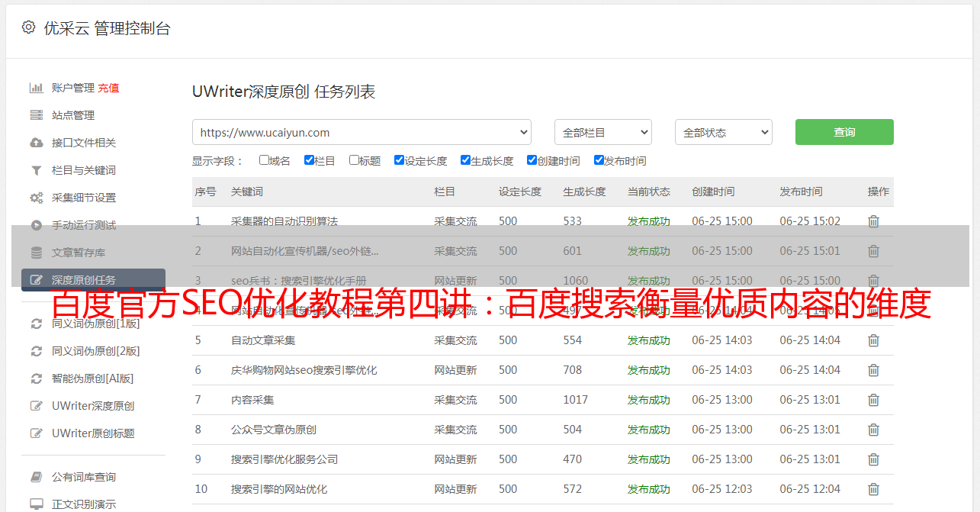The height and width of the screenshot is (512, 980).
Task: Click the gear icon beside 优采云 管理控制台
Action: 28,27
